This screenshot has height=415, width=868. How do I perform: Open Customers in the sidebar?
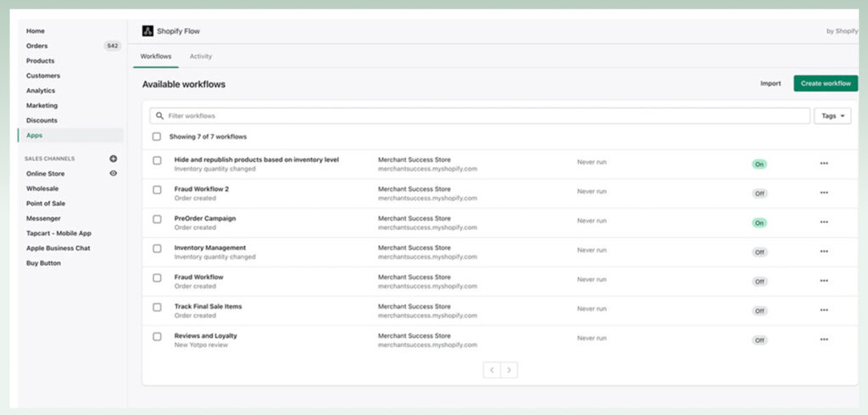[x=43, y=76]
